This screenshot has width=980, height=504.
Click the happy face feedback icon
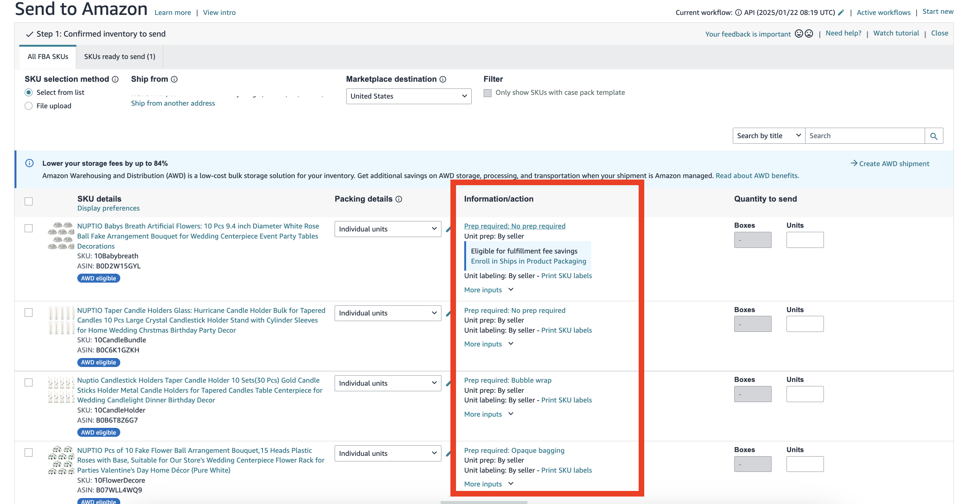799,34
